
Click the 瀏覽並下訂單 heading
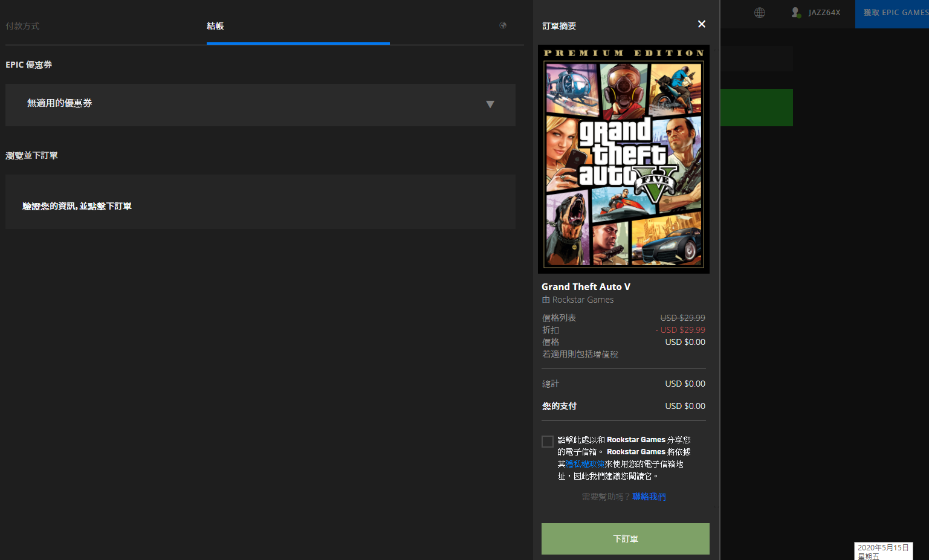[x=31, y=155]
